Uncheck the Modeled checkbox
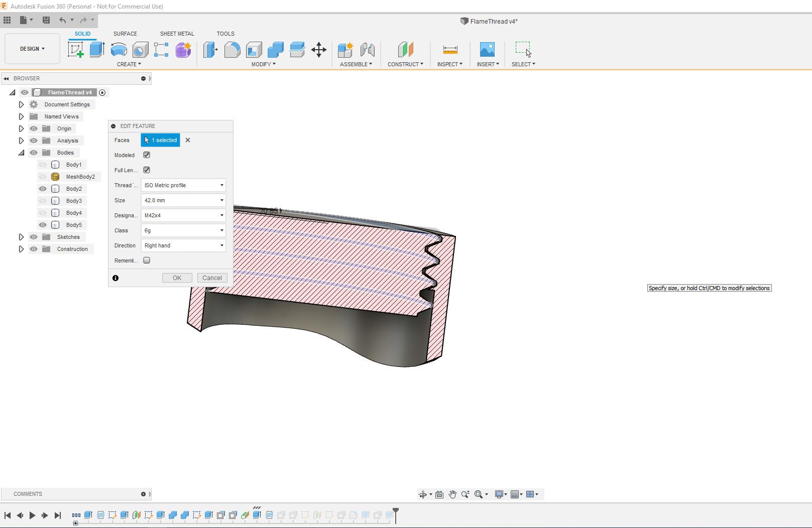The image size is (812, 528). click(x=147, y=155)
